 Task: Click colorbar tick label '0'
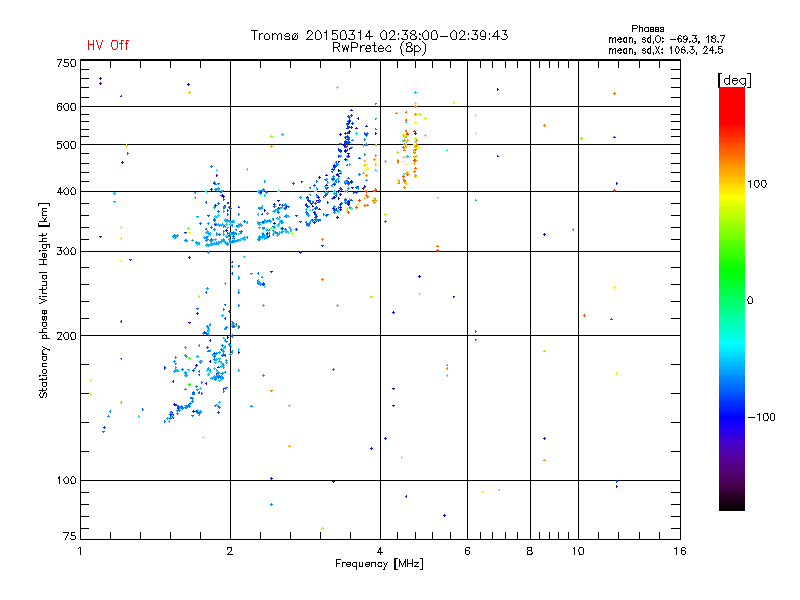[x=750, y=301]
